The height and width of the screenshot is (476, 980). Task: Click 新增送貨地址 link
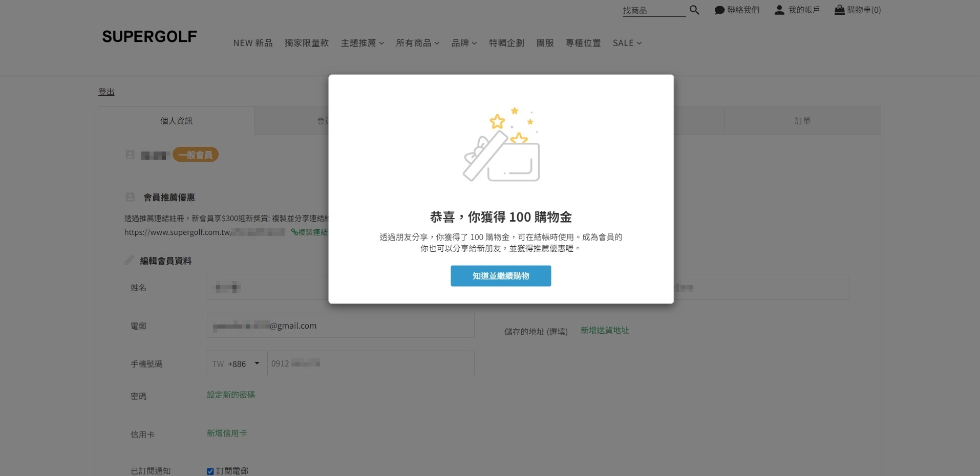coord(605,330)
